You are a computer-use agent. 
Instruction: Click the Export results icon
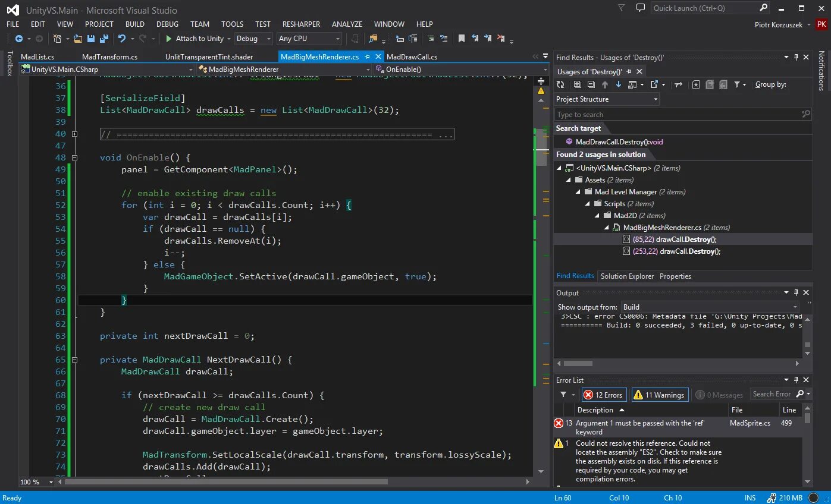point(654,84)
